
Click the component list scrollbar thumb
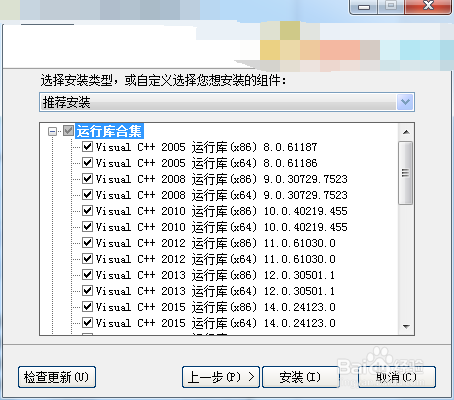(406, 173)
